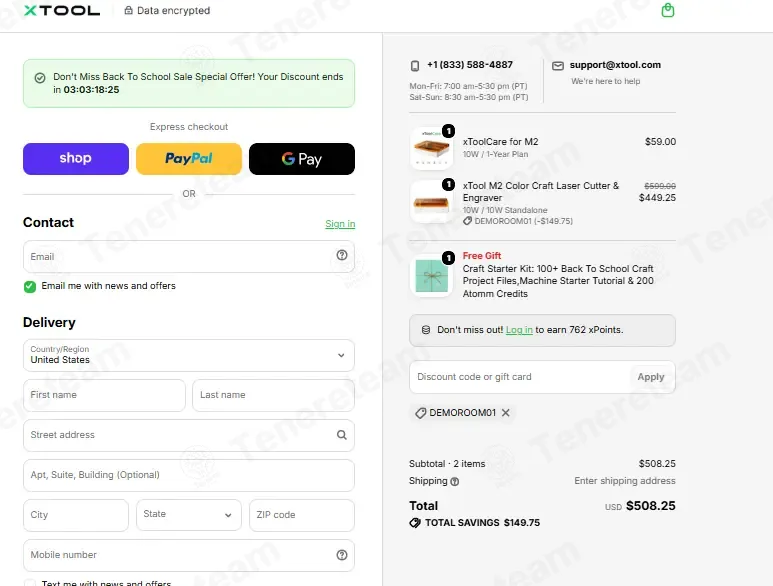Viewport: 773px width, 586px height.
Task: Click the $449.25 discounted price
Action: (657, 198)
